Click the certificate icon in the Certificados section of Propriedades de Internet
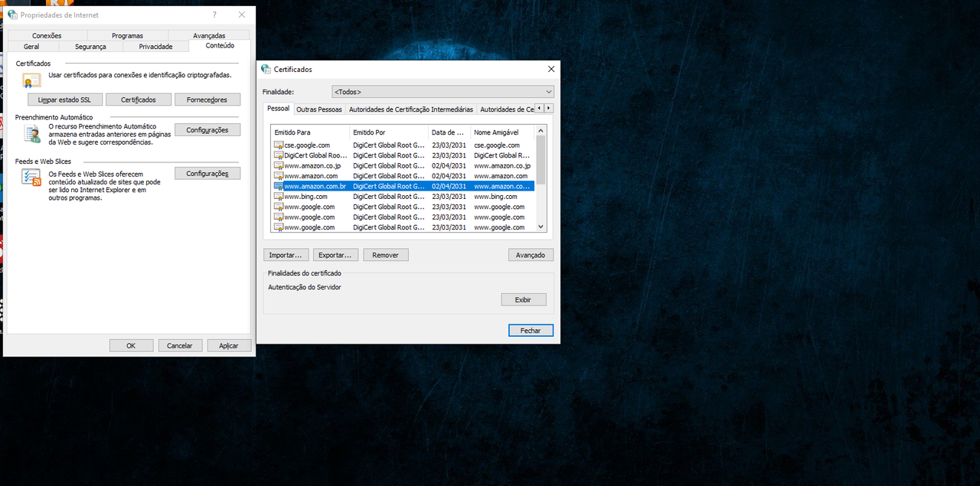Screen dimensions: 980x486 point(31,80)
